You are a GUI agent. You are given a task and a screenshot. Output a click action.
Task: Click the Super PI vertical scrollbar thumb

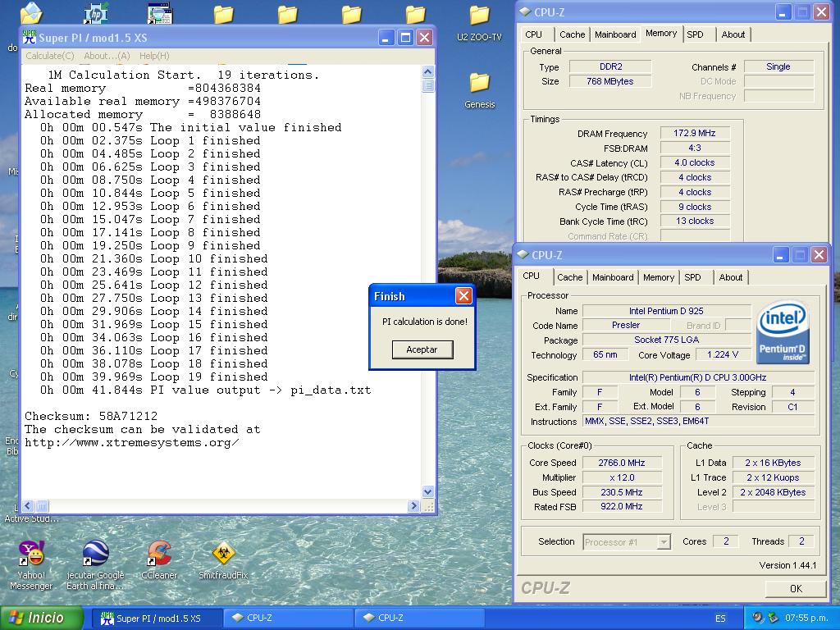427,85
